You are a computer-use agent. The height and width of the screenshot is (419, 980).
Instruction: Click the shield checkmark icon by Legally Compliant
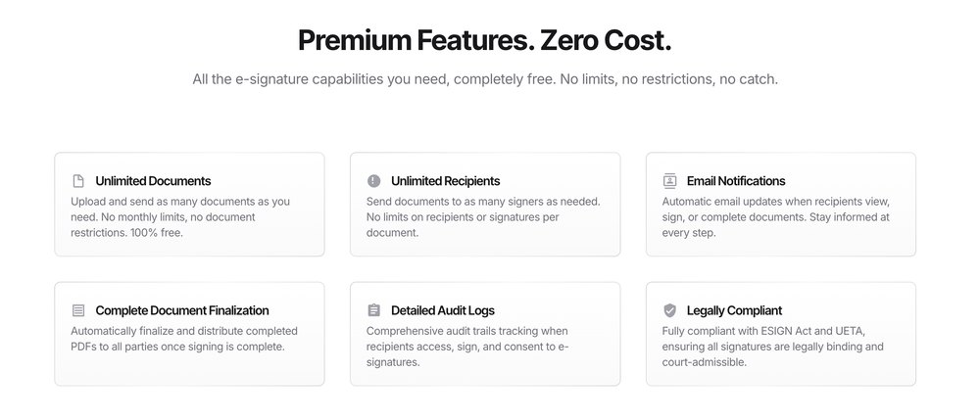(x=669, y=310)
